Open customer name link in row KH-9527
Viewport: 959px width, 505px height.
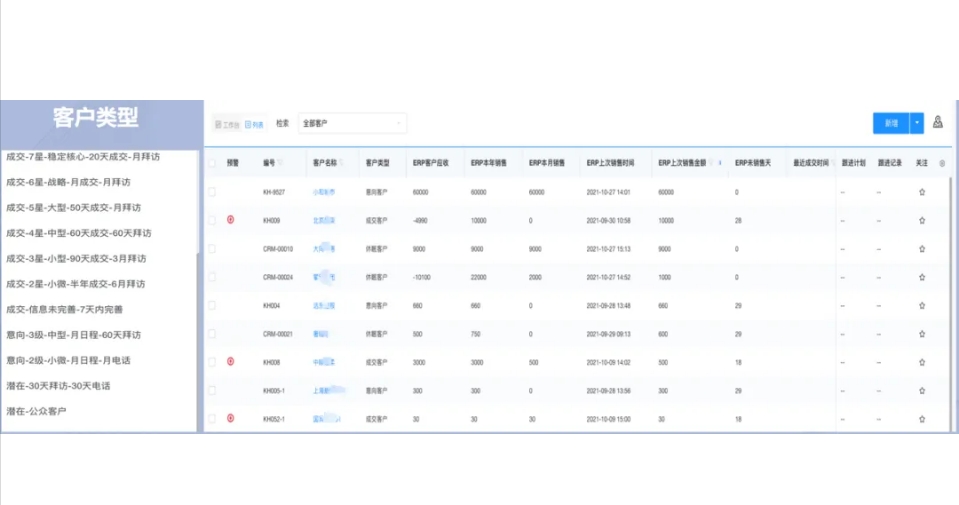point(324,192)
